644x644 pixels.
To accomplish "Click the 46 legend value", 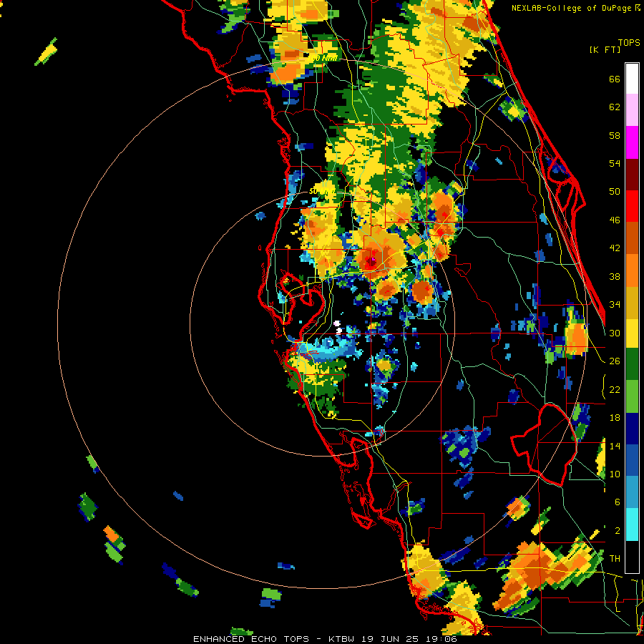I will 615,220.
